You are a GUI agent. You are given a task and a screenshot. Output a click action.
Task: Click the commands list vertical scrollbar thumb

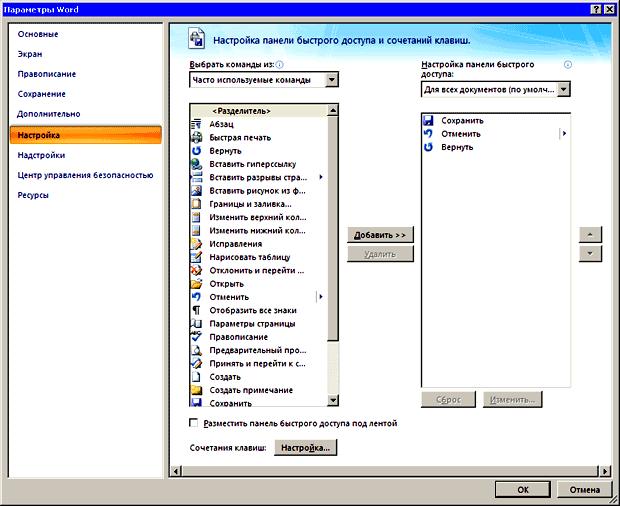(x=333, y=228)
